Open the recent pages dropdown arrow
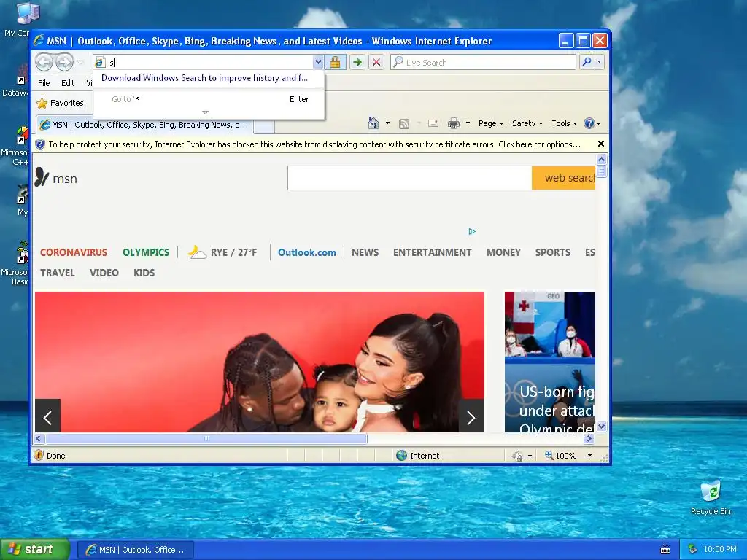Screen dimensions: 747x560 click(80, 63)
